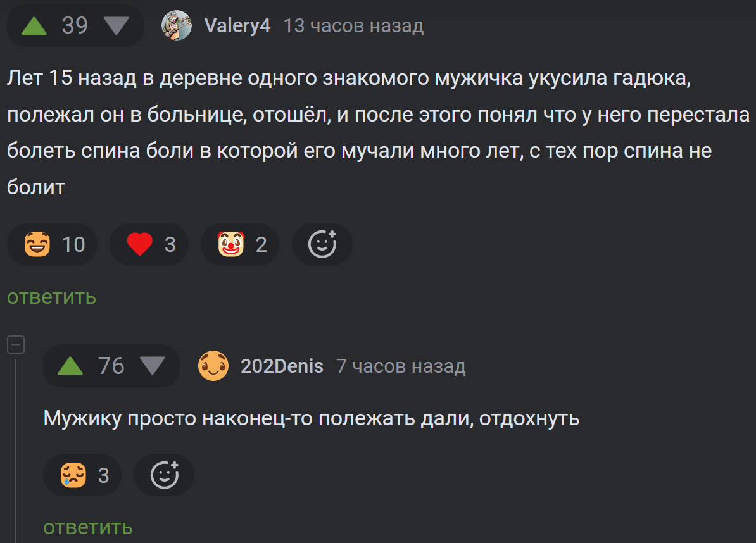Collapse the reply thread with minus box
Viewport: 756px width, 543px height.
coord(16,344)
